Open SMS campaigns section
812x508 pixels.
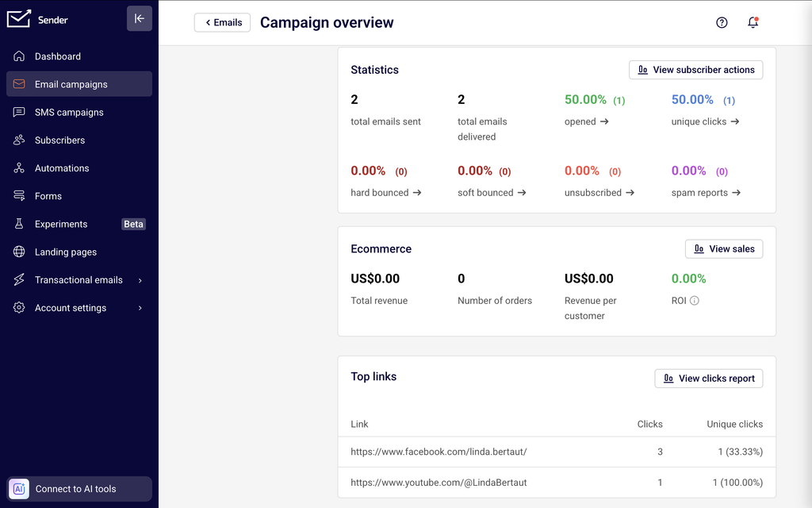pos(79,112)
